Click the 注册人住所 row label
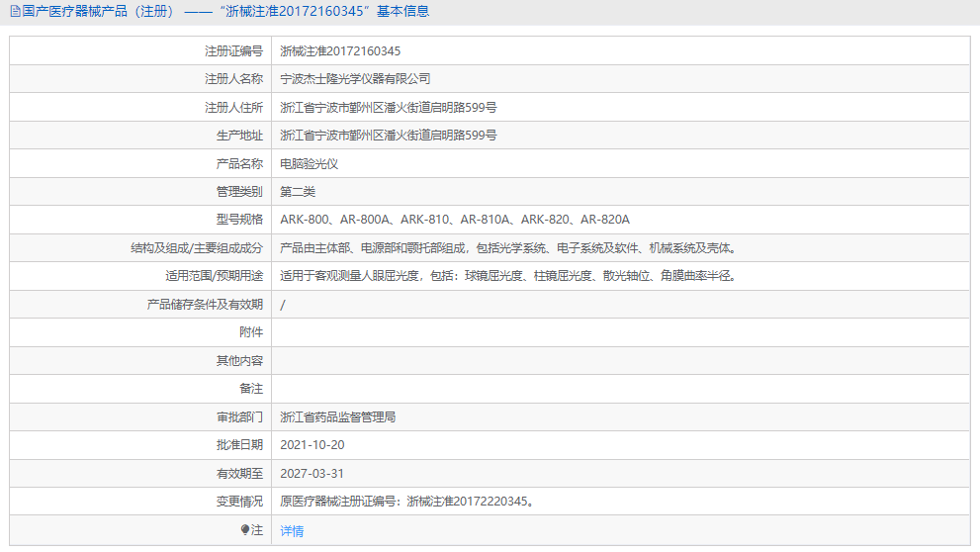The height and width of the screenshot is (552, 980). click(233, 108)
